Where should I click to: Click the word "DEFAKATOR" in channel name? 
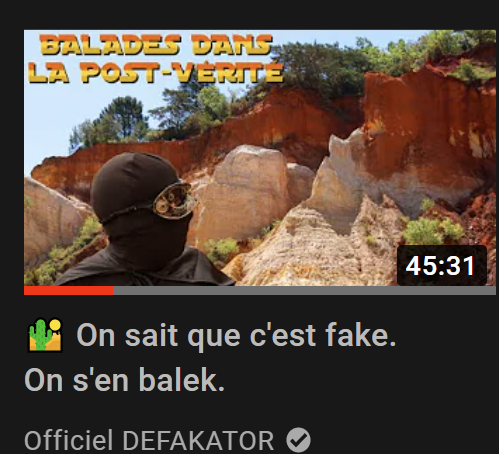point(198,441)
